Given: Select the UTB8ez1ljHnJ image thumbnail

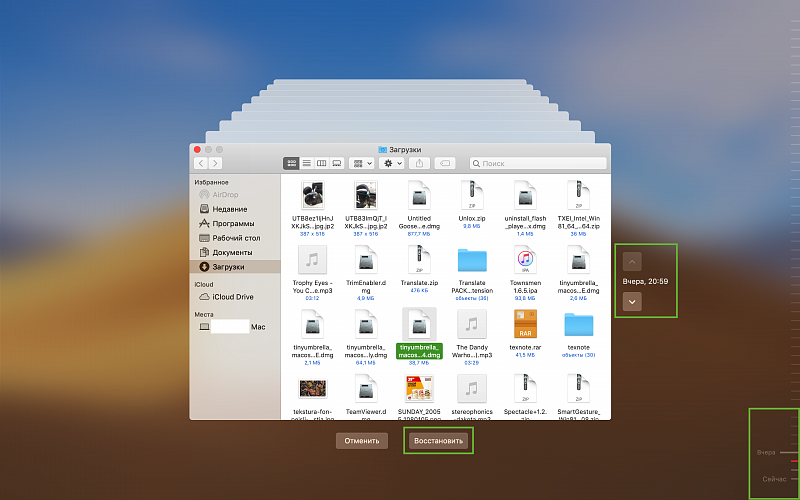Looking at the screenshot, I should click(x=312, y=195).
